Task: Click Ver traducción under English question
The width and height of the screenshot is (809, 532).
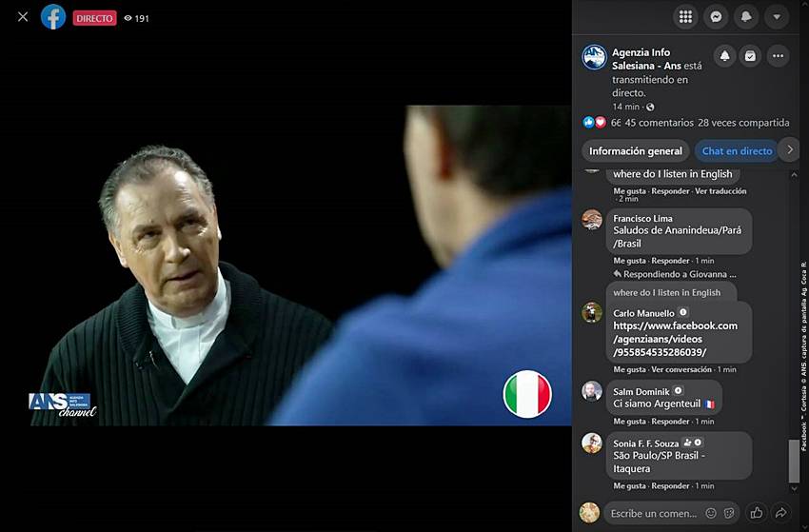Action: pyautogui.click(x=720, y=191)
